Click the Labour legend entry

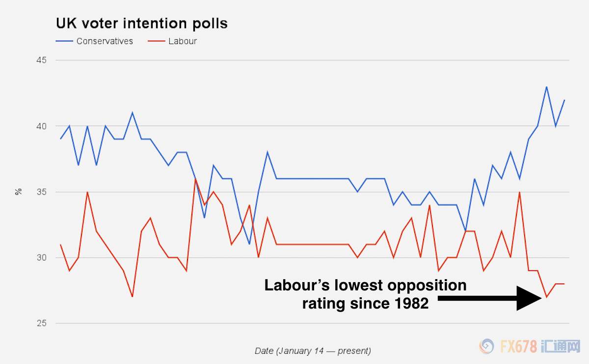[x=172, y=41]
